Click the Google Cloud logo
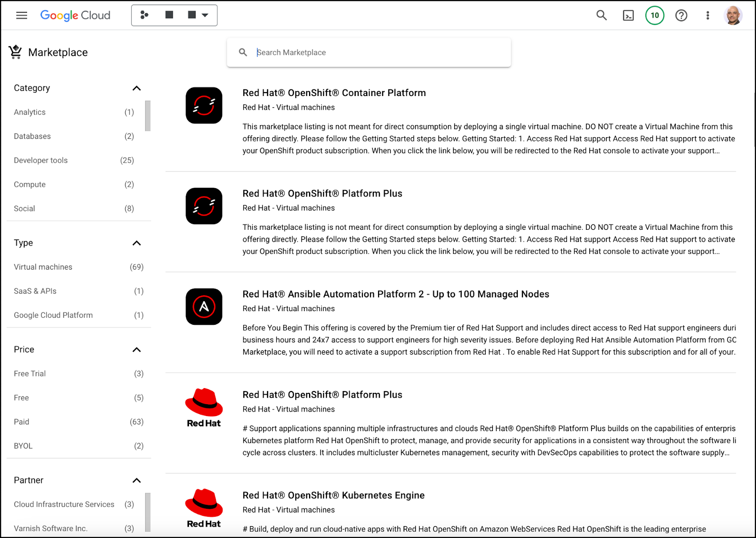 [x=75, y=16]
